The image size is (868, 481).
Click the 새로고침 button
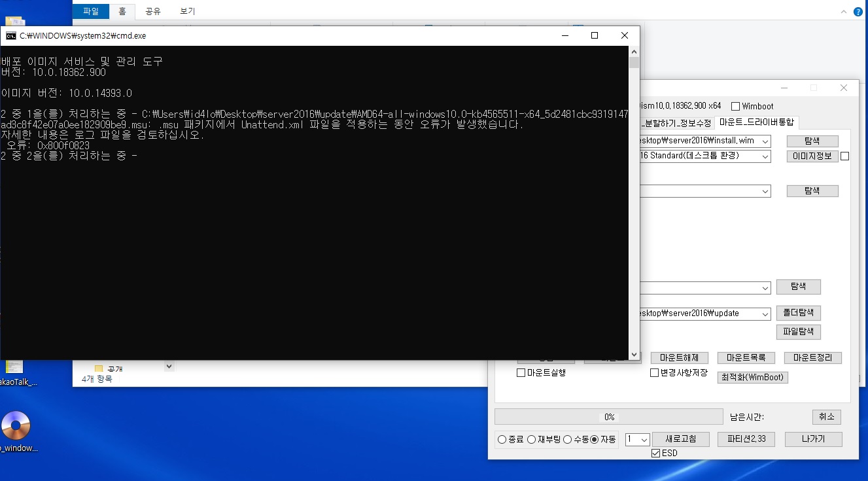[x=680, y=439]
